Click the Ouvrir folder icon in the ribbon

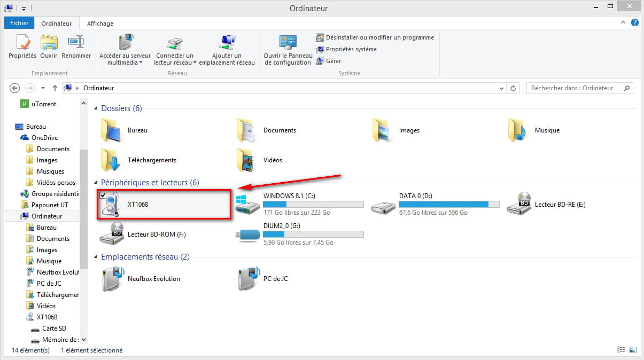point(49,42)
